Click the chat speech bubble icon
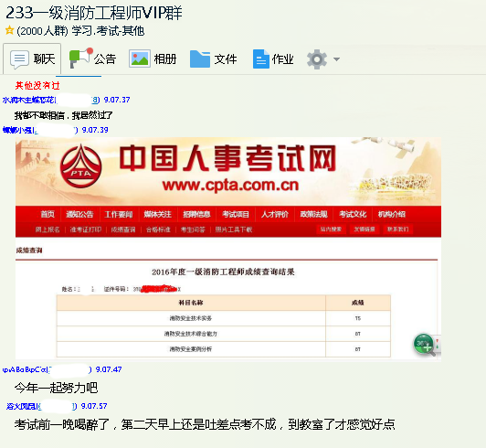 coord(19,59)
